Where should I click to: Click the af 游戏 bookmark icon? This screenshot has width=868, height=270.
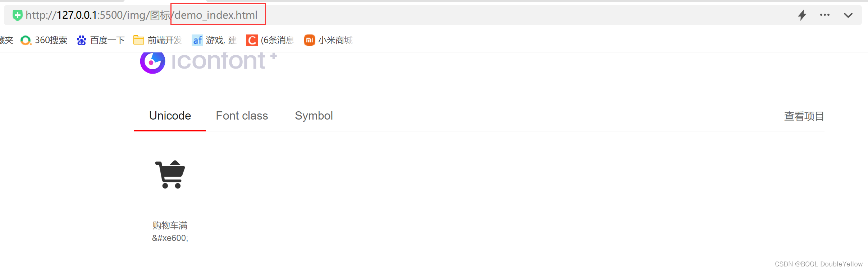(x=197, y=40)
